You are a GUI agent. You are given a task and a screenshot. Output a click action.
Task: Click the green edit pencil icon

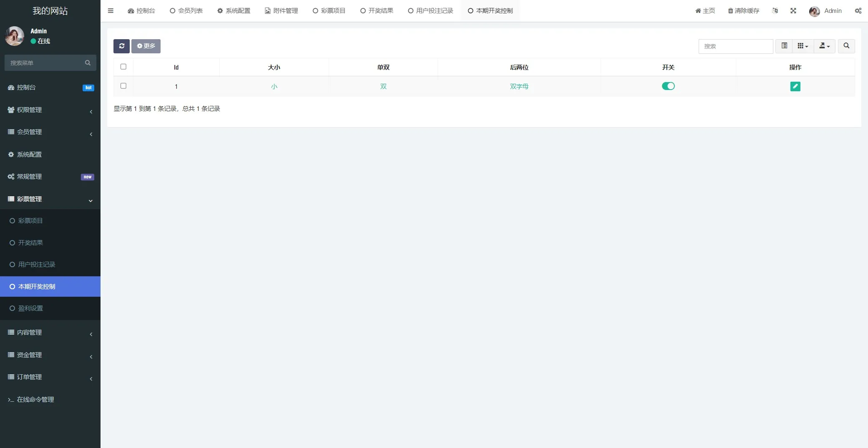(x=795, y=86)
